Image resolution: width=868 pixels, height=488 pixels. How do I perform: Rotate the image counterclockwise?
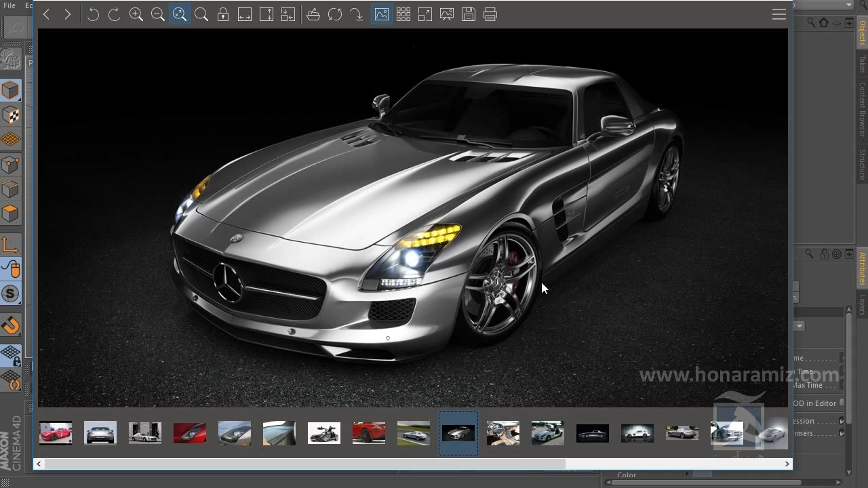[x=93, y=14]
